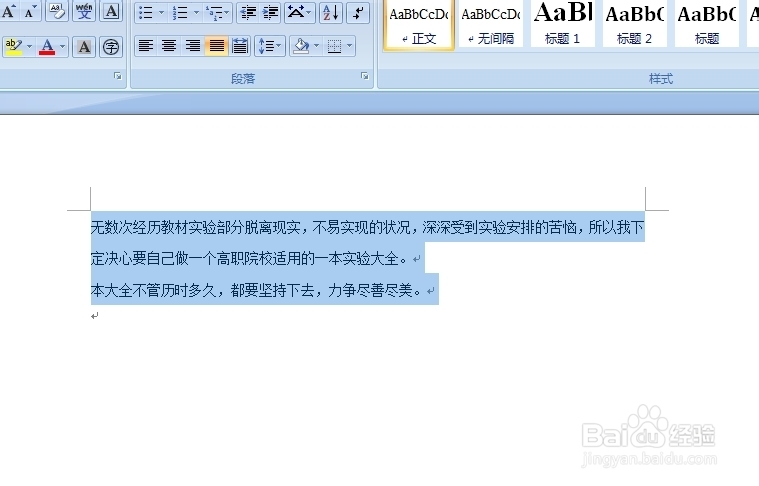The image size is (759, 486).
Task: Apply numbered list formatting
Action: point(180,13)
